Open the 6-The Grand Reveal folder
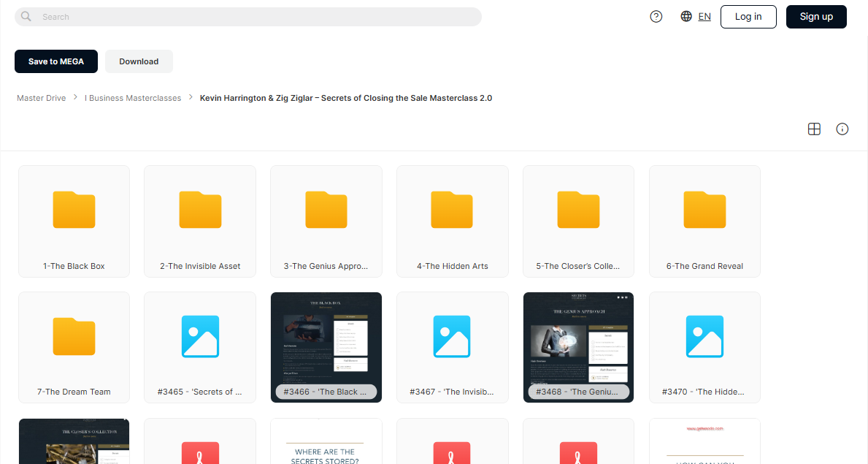Screen dimensions: 868x464 pyautogui.click(x=704, y=221)
